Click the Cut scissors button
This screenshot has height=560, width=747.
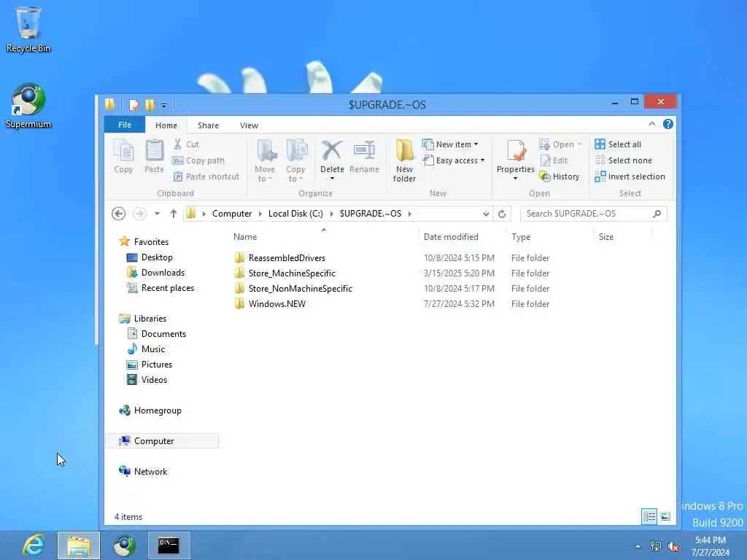[x=186, y=144]
